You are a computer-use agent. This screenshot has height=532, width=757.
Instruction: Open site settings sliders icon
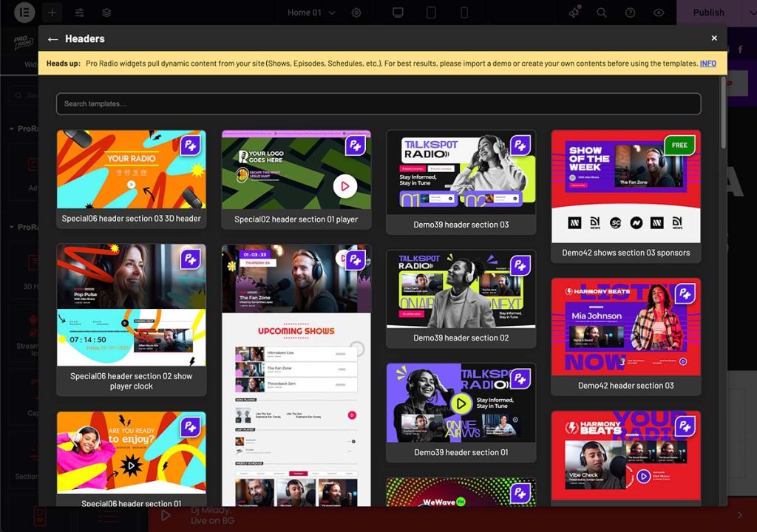pyautogui.click(x=80, y=13)
